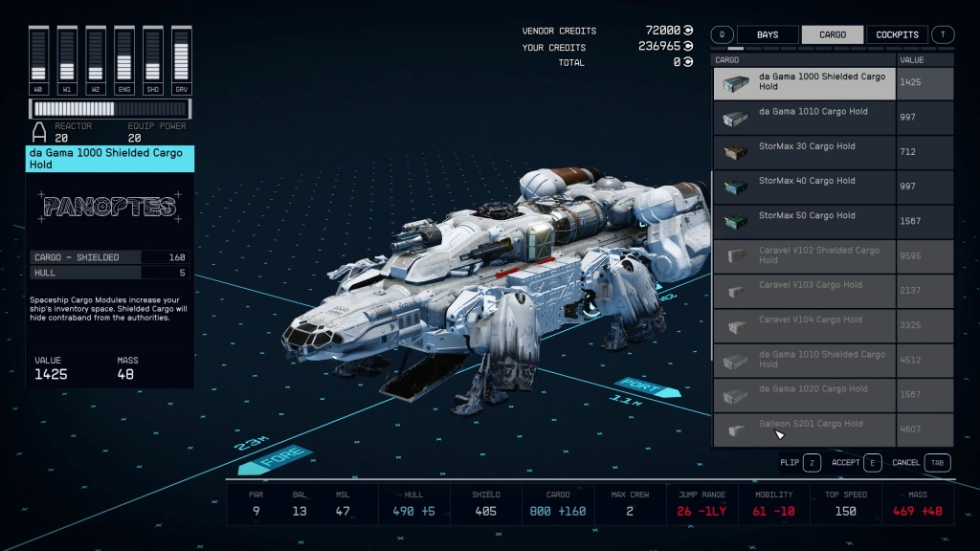
Task: Click the VALUE column header
Action: click(x=912, y=60)
